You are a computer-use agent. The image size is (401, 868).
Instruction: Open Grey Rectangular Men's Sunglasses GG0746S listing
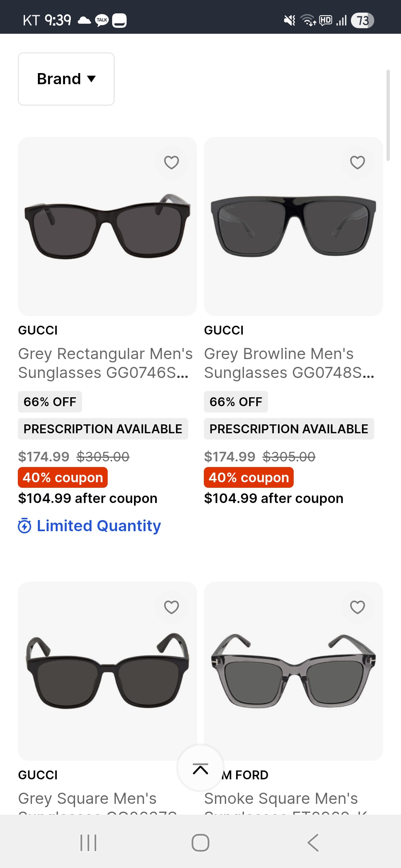pyautogui.click(x=105, y=363)
